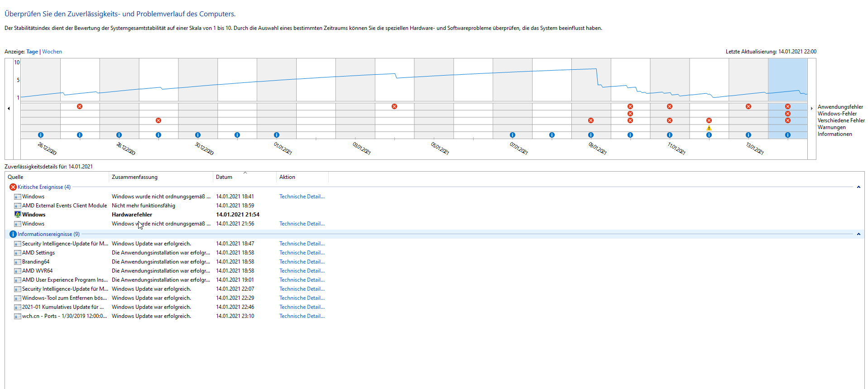Click 09.01.2021 date label on chart axis
The image size is (868, 389).
pos(597,149)
